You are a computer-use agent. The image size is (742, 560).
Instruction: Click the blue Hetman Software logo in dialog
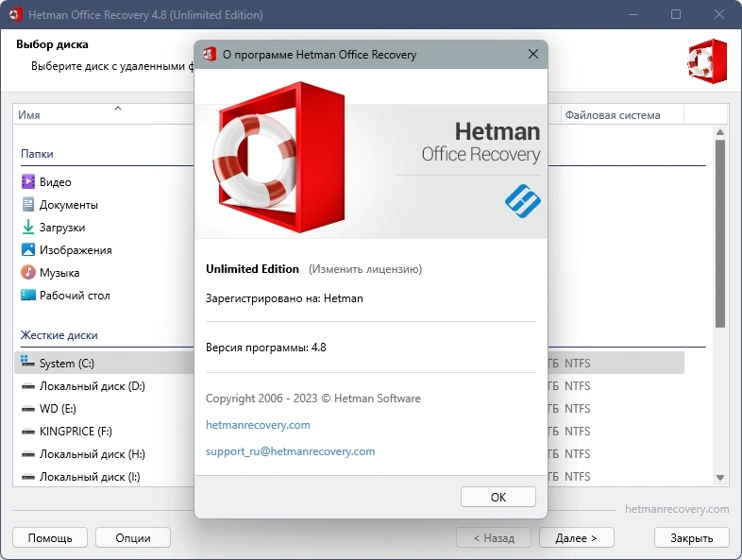point(522,201)
